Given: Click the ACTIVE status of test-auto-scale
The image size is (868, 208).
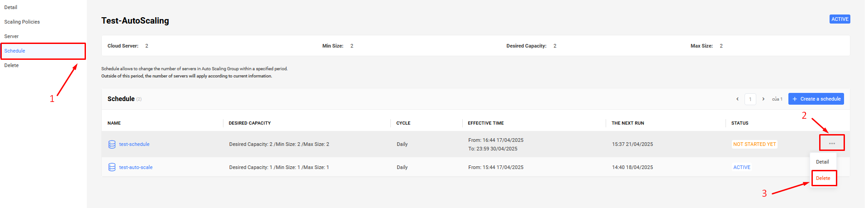Looking at the screenshot, I should pyautogui.click(x=742, y=167).
